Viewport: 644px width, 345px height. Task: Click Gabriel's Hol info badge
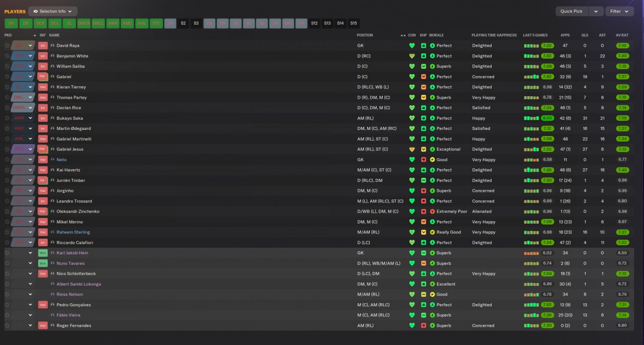click(43, 77)
